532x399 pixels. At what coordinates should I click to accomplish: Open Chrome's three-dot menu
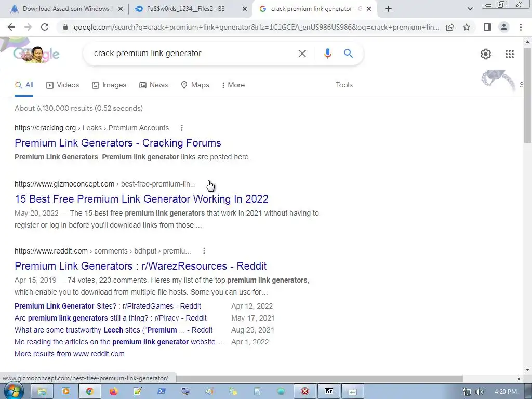pos(521,27)
